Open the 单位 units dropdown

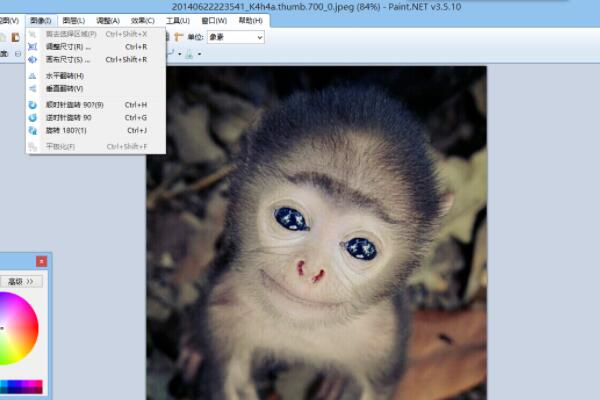pos(236,37)
